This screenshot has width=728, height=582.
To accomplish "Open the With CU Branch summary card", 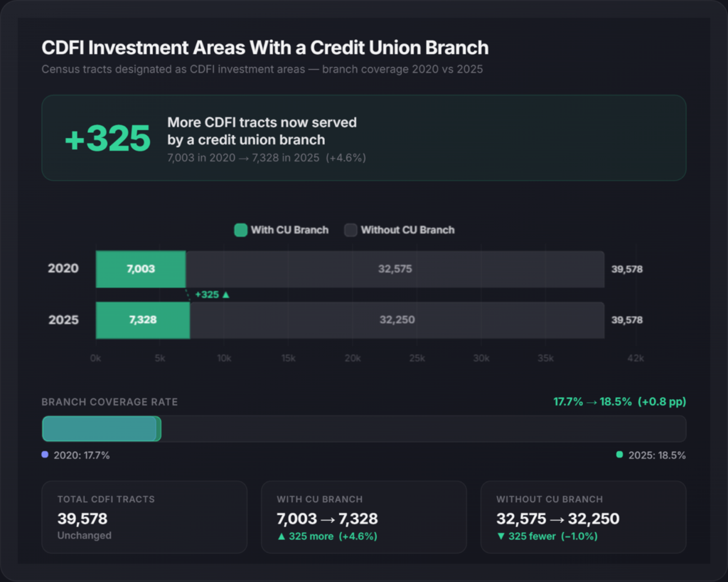I will pyautogui.click(x=363, y=517).
